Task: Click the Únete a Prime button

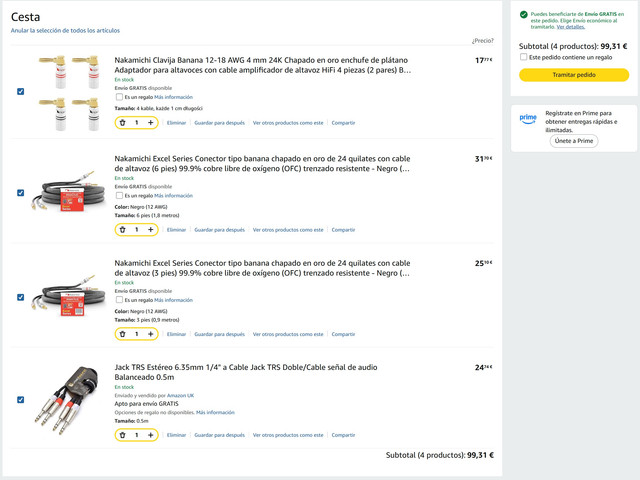Action: pyautogui.click(x=574, y=141)
